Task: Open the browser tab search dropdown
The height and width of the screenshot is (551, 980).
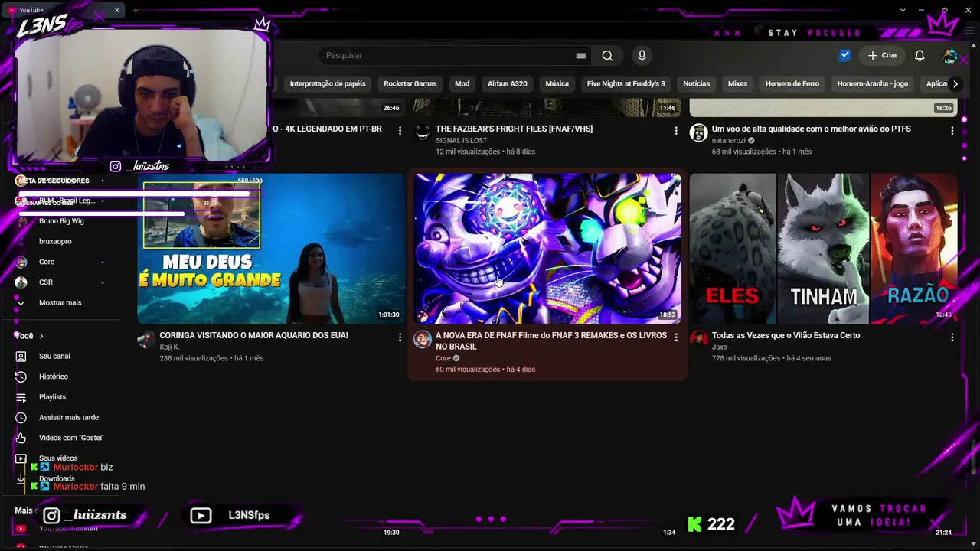Action: pos(903,10)
